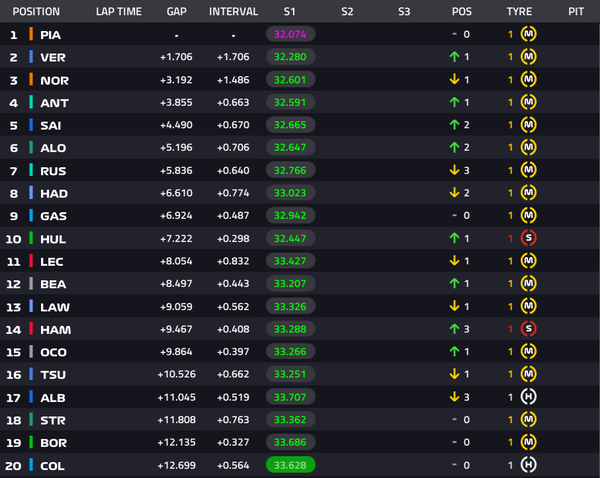The width and height of the screenshot is (600, 478).
Task: Click NOR's interval value +1.486
Action: pos(233,80)
